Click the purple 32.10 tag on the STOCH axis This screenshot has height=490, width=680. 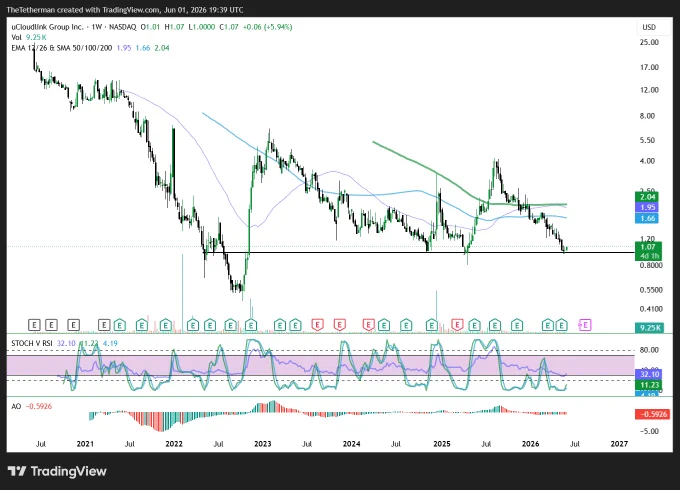coord(649,374)
